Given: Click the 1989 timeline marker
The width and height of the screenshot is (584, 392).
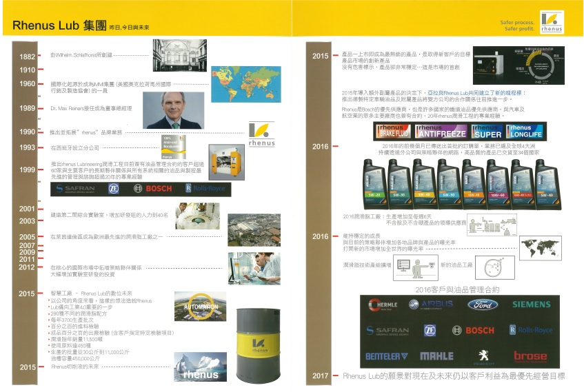Looking at the screenshot, I should point(27,108).
